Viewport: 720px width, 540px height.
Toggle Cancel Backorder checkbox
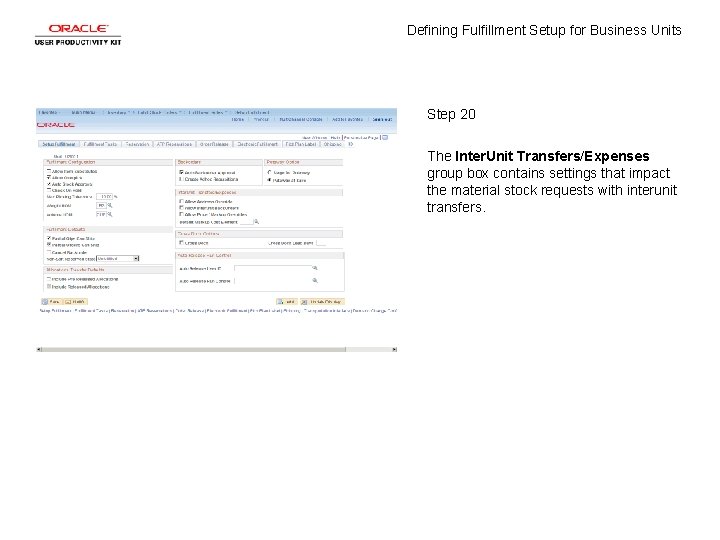point(49,252)
